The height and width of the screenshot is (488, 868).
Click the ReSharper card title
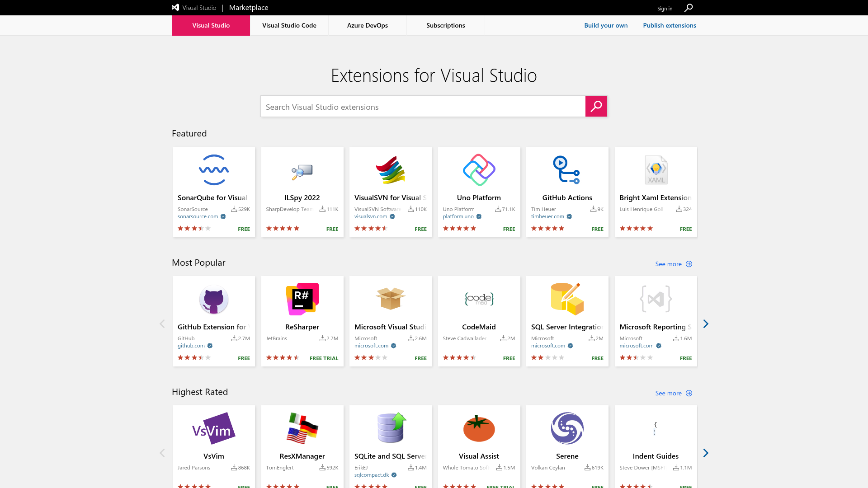pyautogui.click(x=302, y=327)
